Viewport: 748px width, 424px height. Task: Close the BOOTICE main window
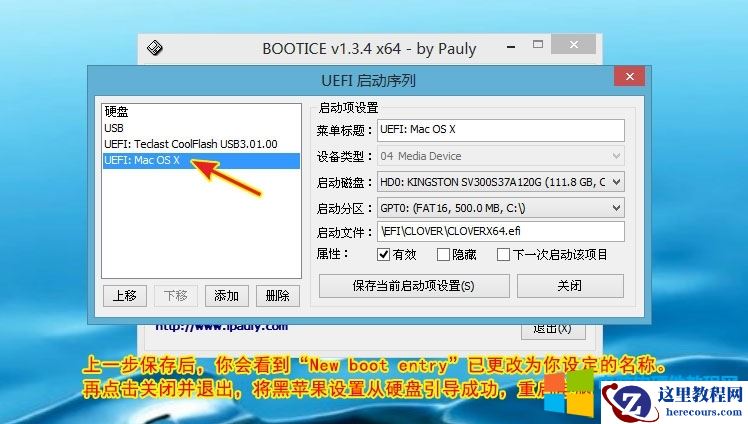[x=573, y=44]
